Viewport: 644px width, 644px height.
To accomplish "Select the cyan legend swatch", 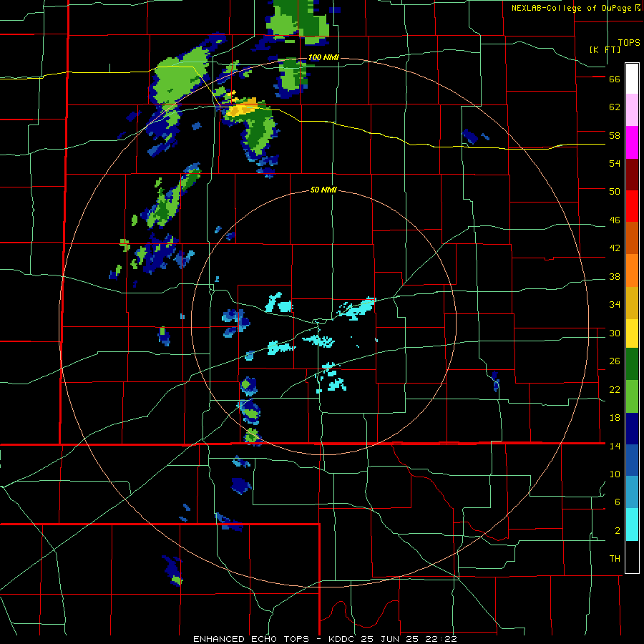I will [632, 525].
